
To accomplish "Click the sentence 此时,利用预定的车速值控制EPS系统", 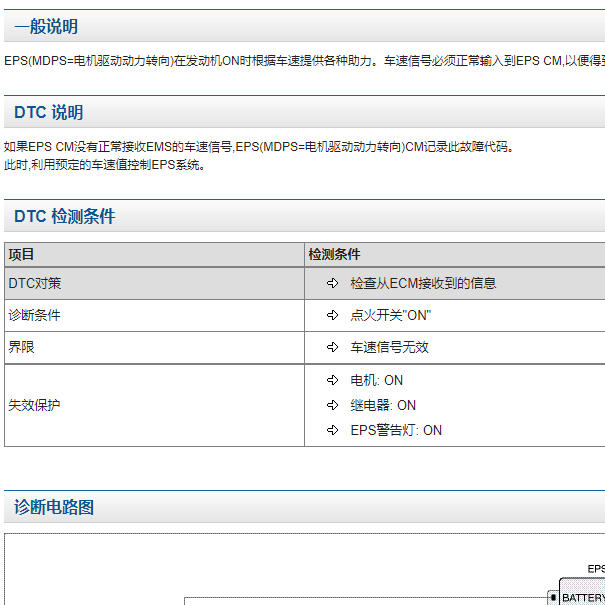I will pyautogui.click(x=105, y=165).
